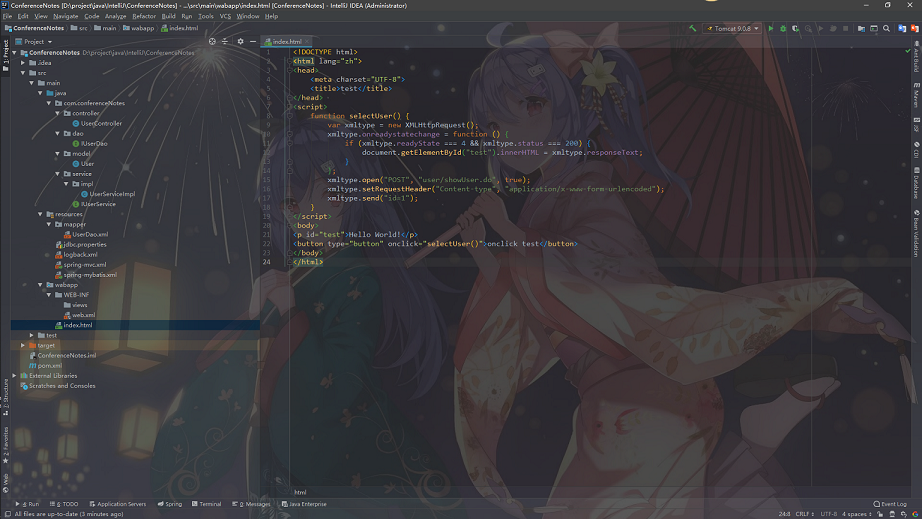The image size is (922, 519).
Task: Change UTF-8 file encoding in status bar
Action: 829,514
